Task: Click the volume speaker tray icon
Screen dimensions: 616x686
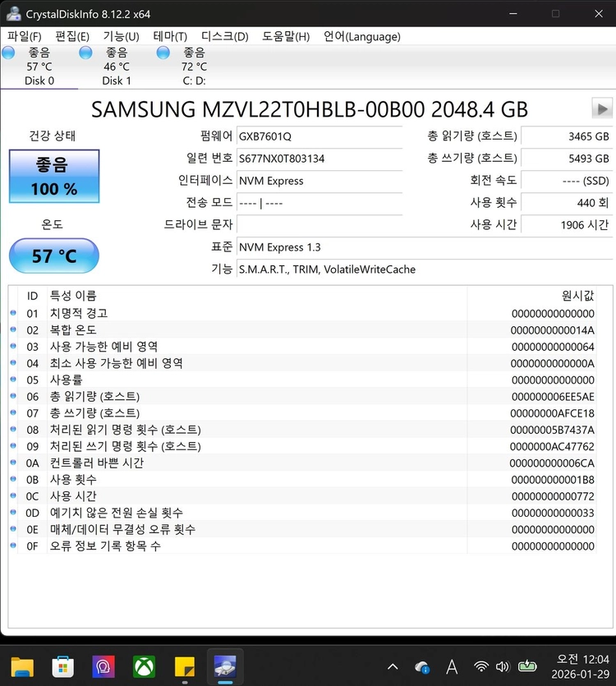Action: pyautogui.click(x=503, y=666)
